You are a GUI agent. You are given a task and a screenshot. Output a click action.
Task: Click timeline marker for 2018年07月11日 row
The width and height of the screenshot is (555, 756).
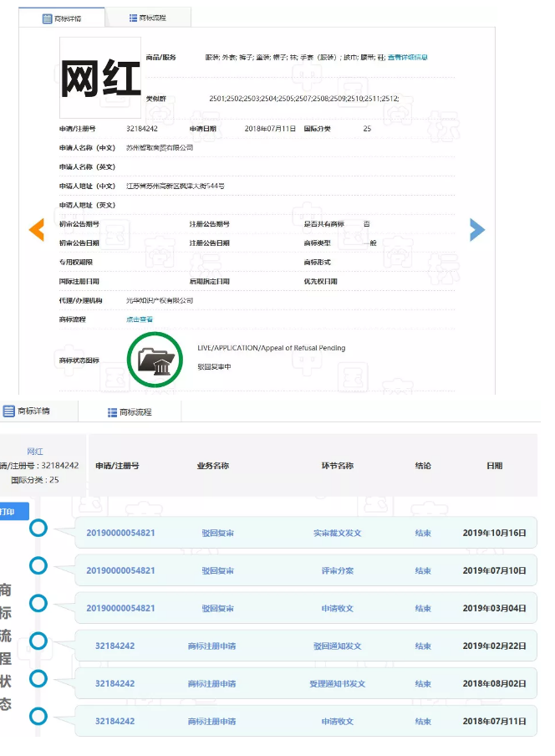38,717
